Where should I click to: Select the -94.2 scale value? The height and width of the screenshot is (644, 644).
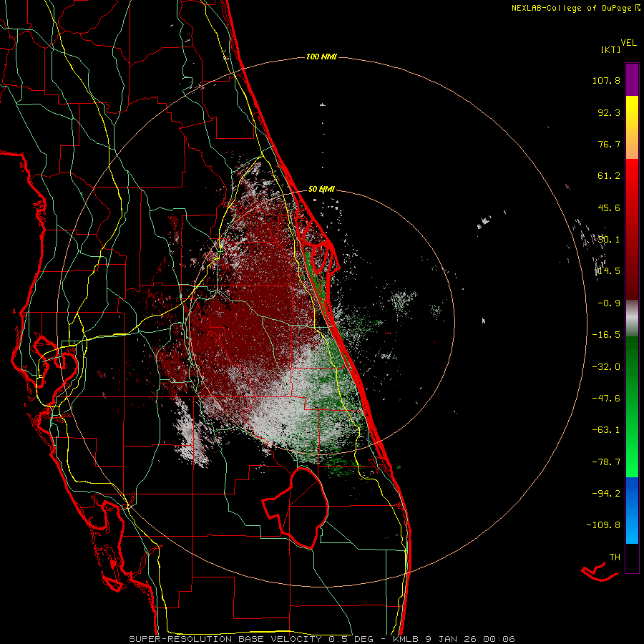[x=606, y=493]
